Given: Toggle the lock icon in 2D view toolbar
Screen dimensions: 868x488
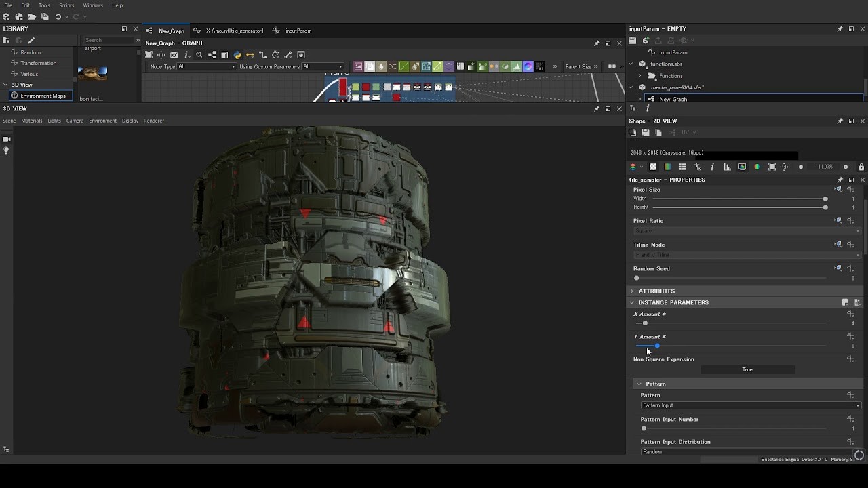Looking at the screenshot, I should 861,167.
